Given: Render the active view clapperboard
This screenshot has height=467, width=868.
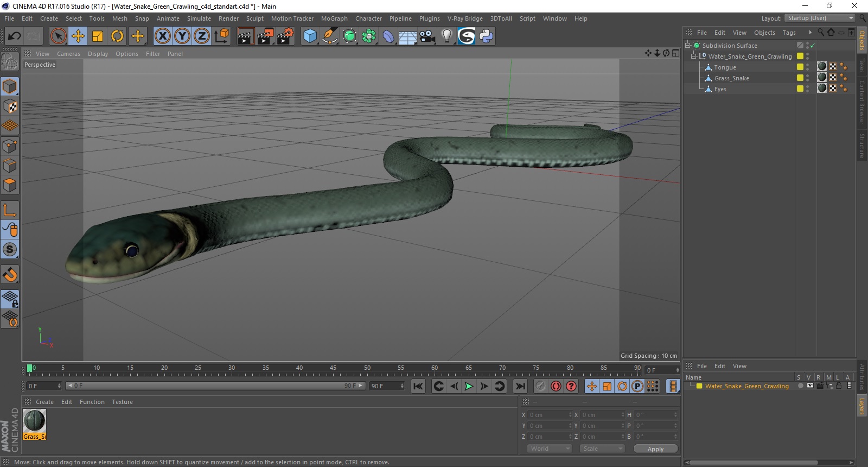Looking at the screenshot, I should [x=246, y=36].
